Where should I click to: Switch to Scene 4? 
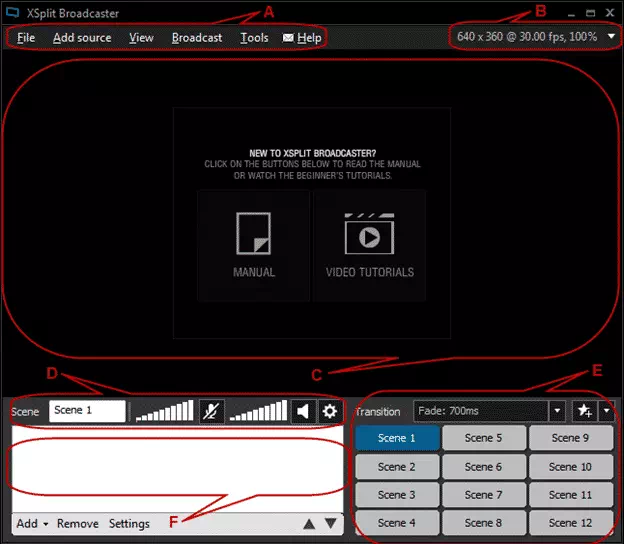[x=397, y=523]
